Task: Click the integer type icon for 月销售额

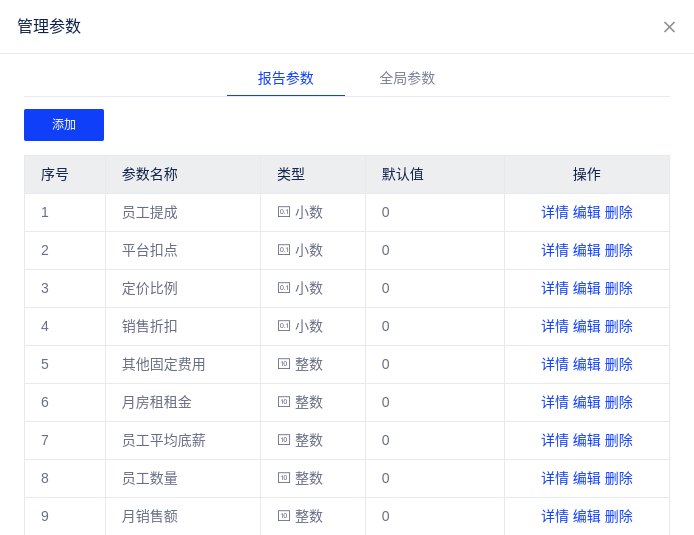Action: pyautogui.click(x=283, y=516)
